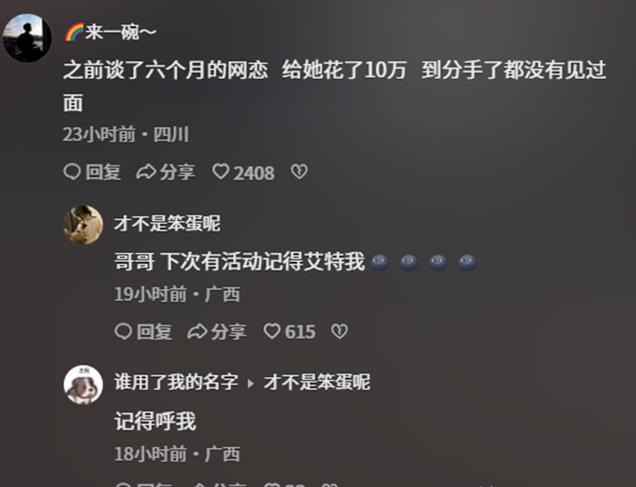Like the top comment with 2408 likes
This screenshot has width=636, height=487.
(x=221, y=172)
